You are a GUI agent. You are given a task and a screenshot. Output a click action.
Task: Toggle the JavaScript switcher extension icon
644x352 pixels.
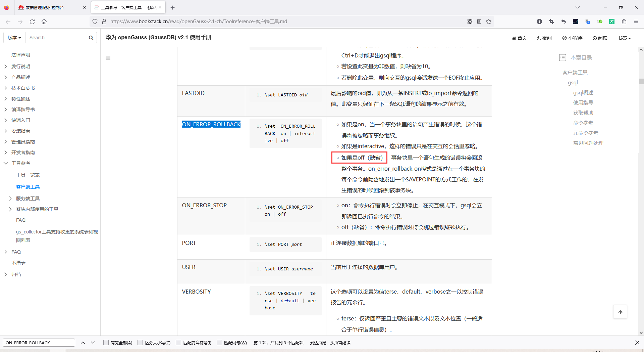[x=600, y=21]
